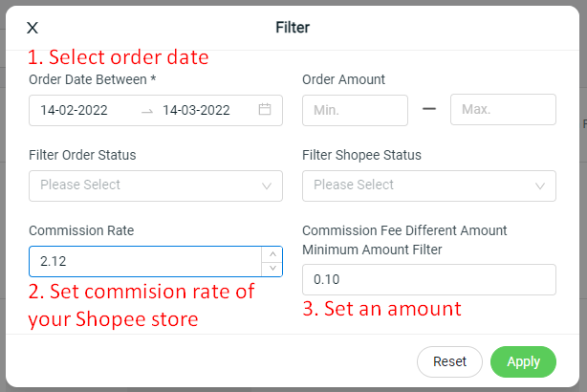Click the Order Date Between label
Viewport: 587px width, 392px height.
92,79
